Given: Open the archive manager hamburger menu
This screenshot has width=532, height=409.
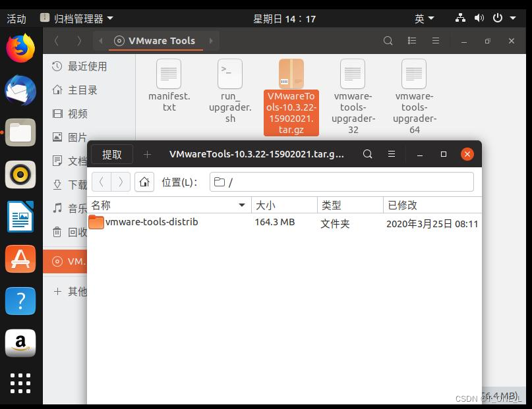Looking at the screenshot, I should click(391, 154).
